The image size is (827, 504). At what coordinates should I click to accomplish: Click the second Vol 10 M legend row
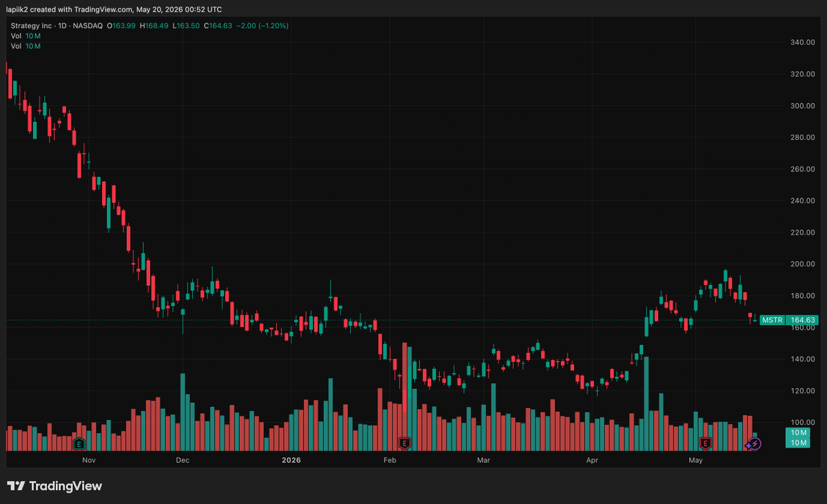pos(25,45)
